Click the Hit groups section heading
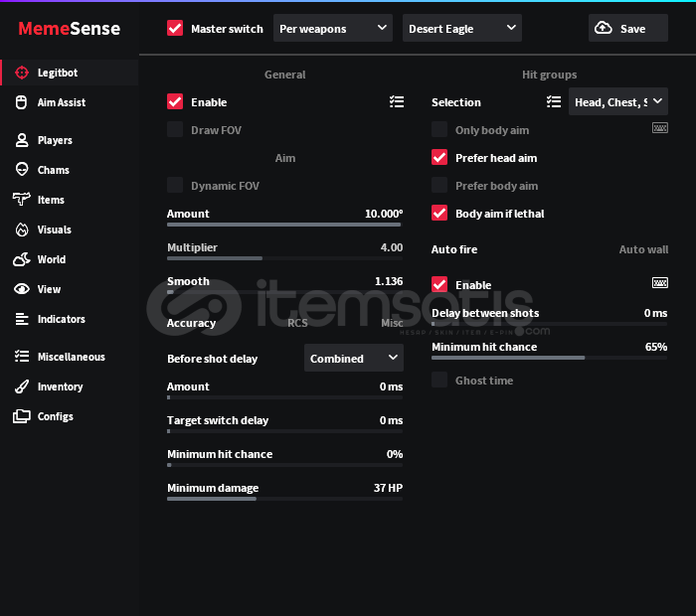The width and height of the screenshot is (696, 616). point(550,75)
